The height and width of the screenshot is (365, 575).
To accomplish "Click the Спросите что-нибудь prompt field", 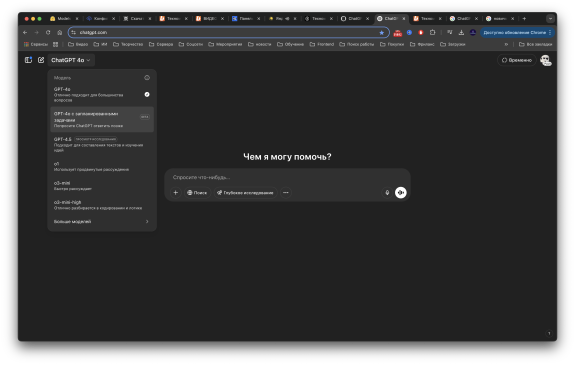I will (x=287, y=177).
